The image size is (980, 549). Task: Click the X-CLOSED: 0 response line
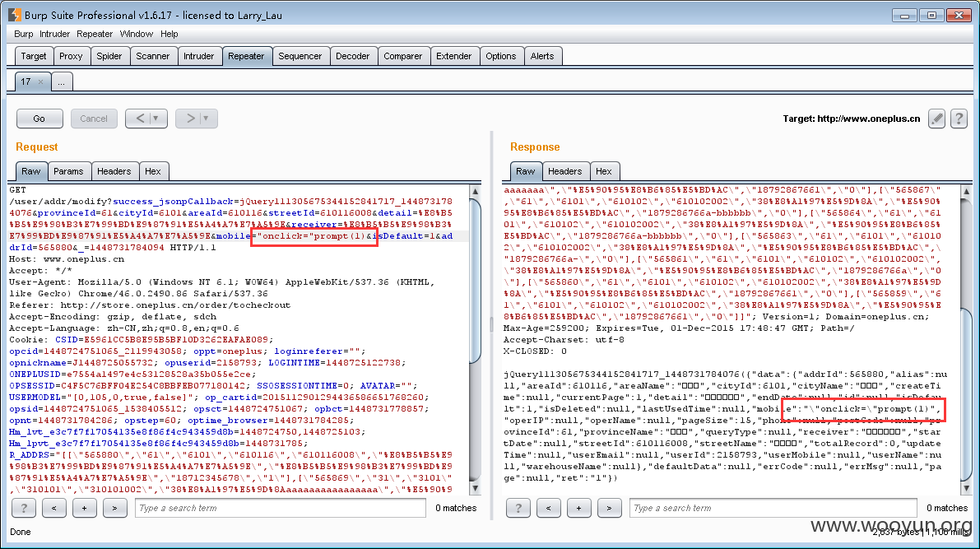(535, 351)
